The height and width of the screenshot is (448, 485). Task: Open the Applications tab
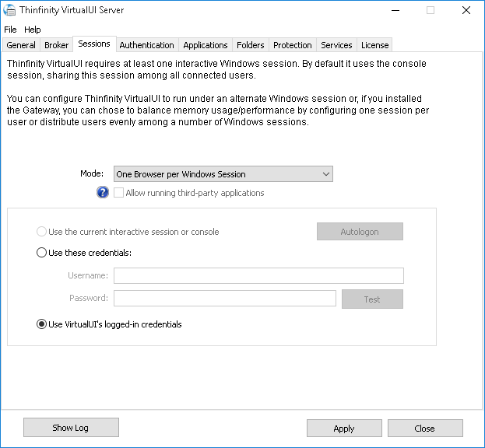(206, 45)
